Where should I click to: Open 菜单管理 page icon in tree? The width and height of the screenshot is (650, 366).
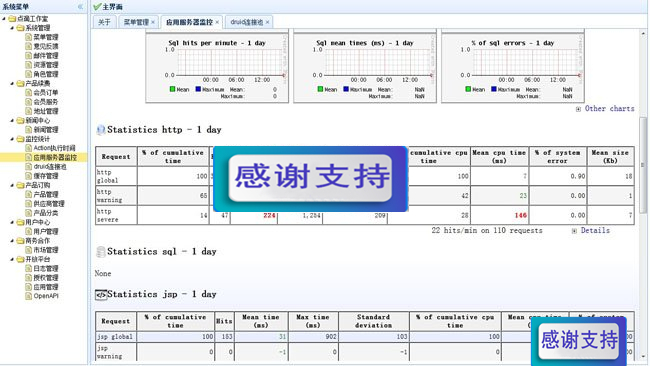28,37
